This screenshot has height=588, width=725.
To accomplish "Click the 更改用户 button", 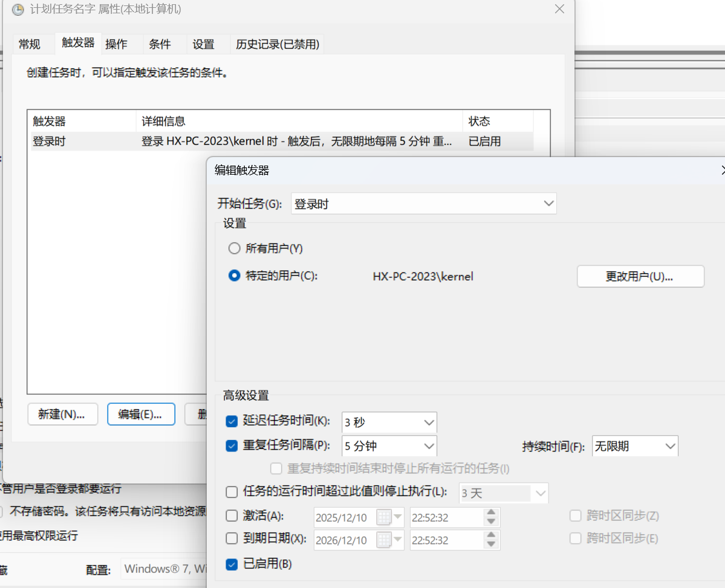I will (640, 276).
